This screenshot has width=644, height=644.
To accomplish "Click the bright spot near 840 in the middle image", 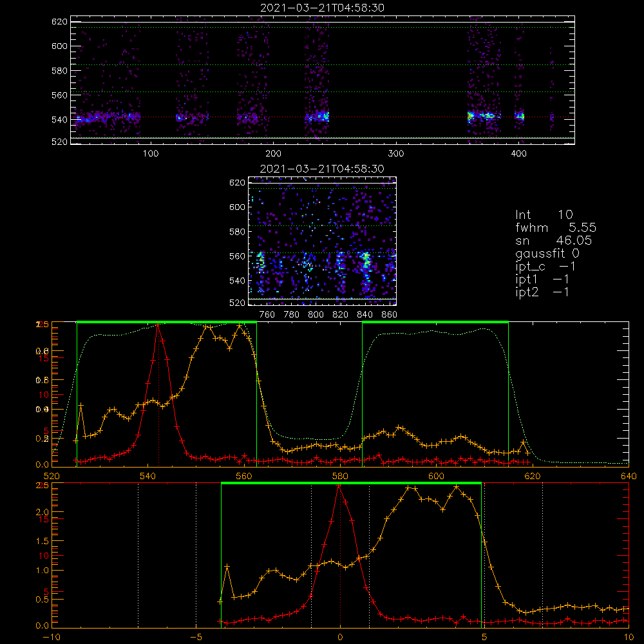I will pos(366,261).
